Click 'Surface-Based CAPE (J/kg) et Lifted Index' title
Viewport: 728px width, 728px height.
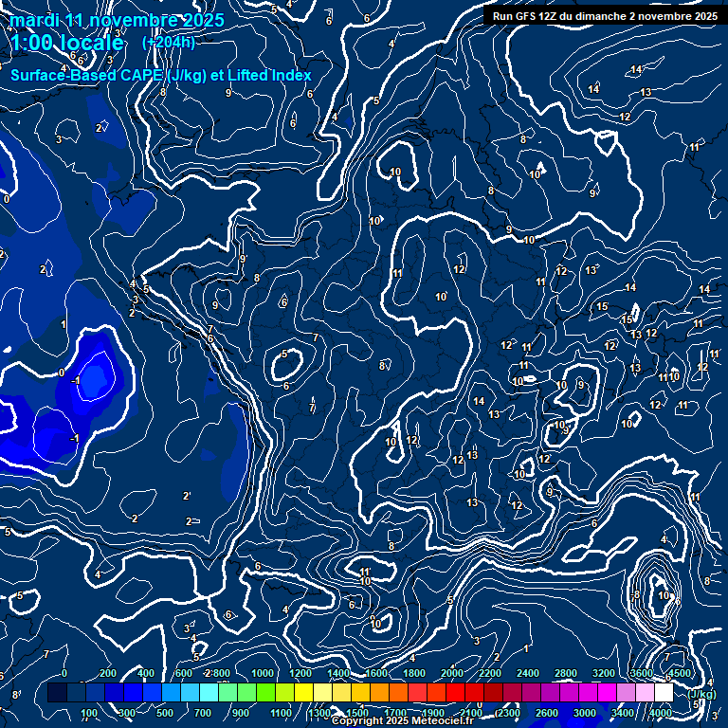[x=161, y=75]
